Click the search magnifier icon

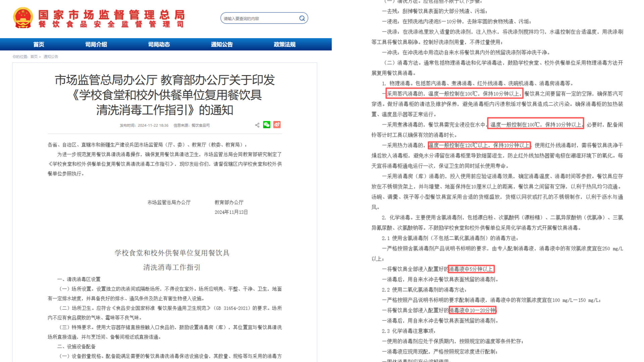pos(302,18)
